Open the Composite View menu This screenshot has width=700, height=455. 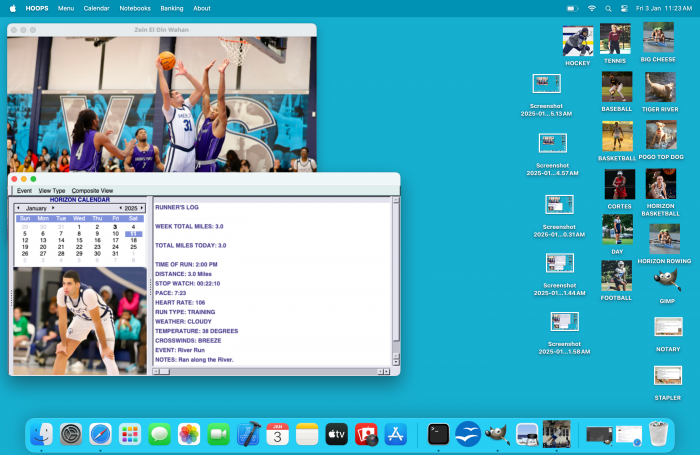(92, 190)
